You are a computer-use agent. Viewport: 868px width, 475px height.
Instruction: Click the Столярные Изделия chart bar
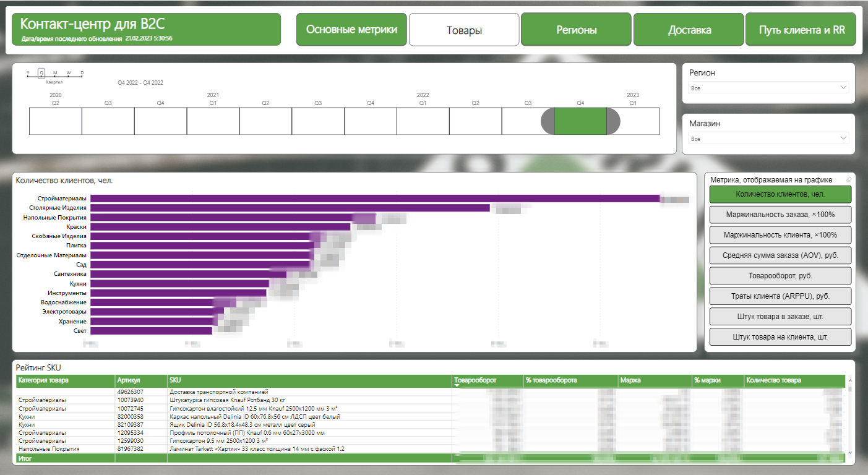pyautogui.click(x=290, y=208)
